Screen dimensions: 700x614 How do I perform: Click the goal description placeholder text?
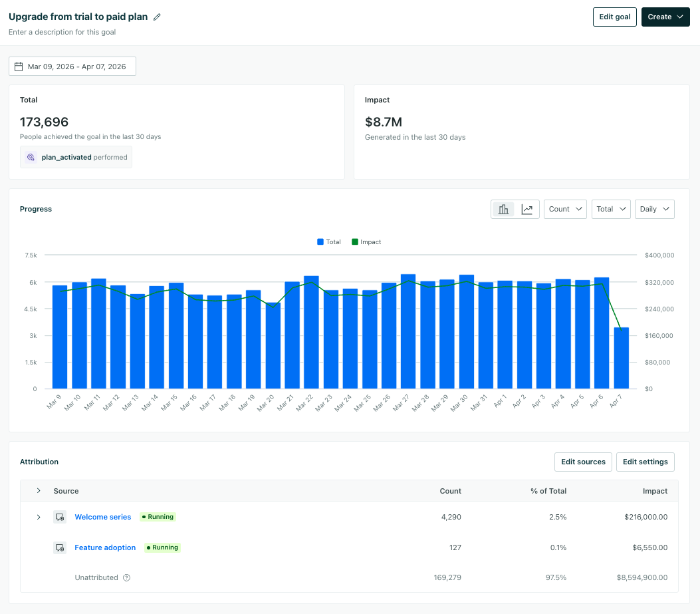[x=62, y=32]
